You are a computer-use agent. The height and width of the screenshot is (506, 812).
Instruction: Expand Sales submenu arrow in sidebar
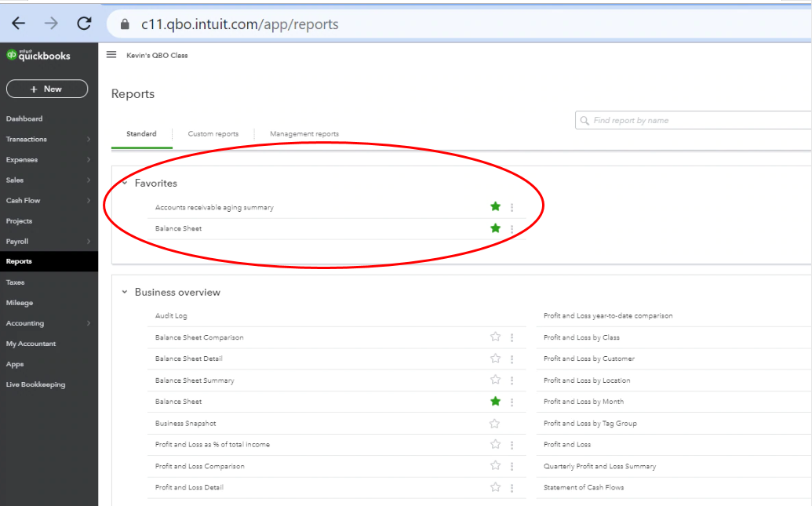89,180
